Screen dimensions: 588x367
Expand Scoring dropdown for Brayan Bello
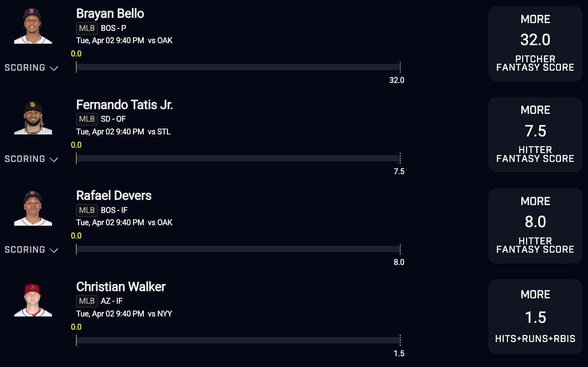click(31, 68)
